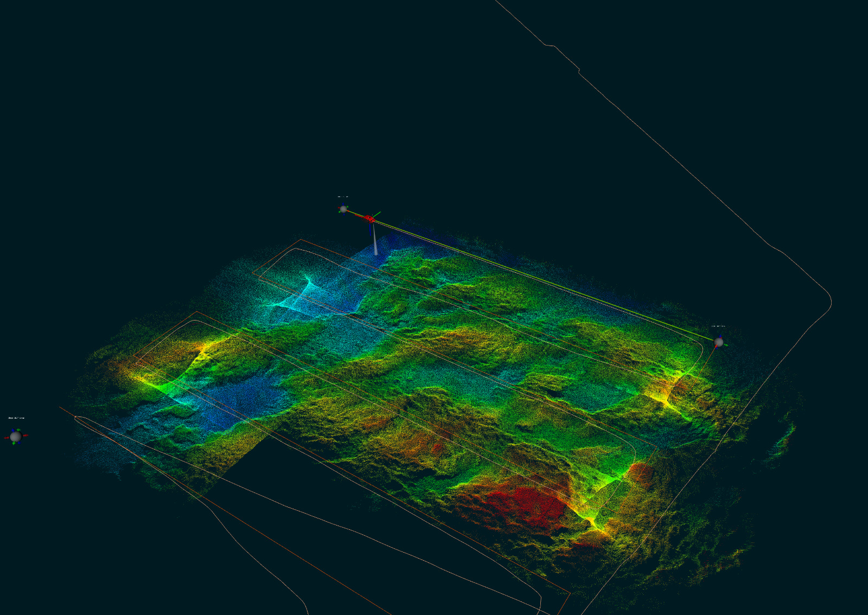The width and height of the screenshot is (868, 615).
Task: Click the text label above the isolated waypoint sphere
Action: [x=16, y=418]
